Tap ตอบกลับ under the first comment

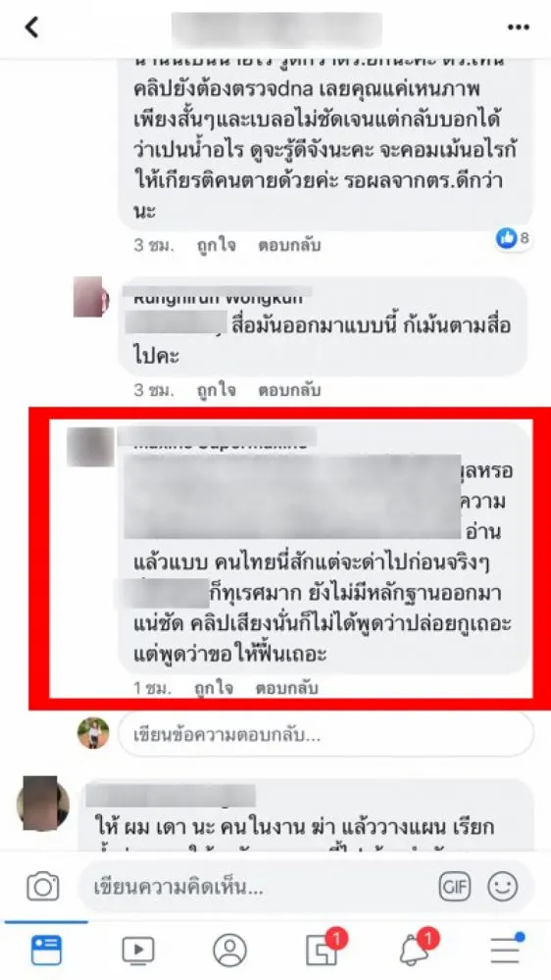(289, 246)
